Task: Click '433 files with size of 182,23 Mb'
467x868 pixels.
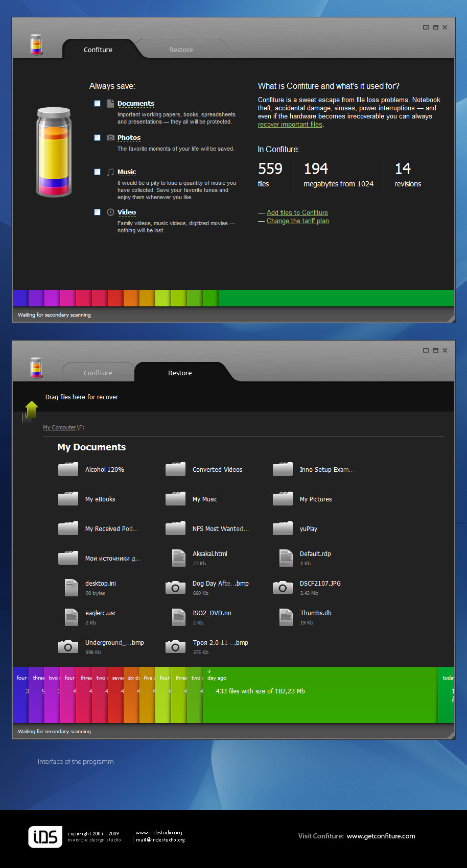Action: pyautogui.click(x=261, y=691)
